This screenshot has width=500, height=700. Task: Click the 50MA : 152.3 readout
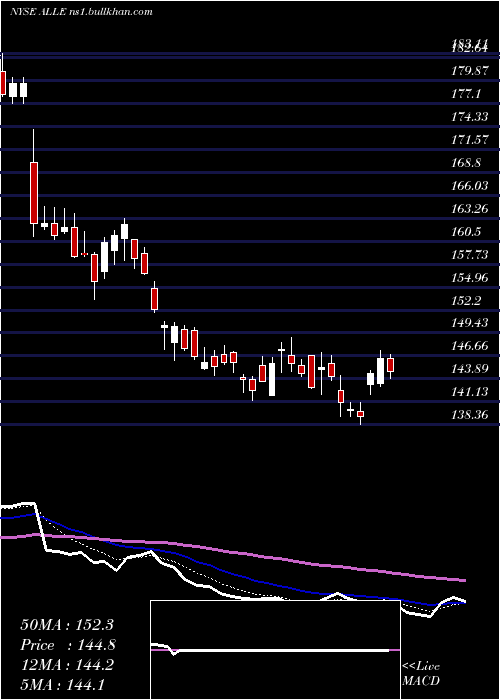coord(68,625)
